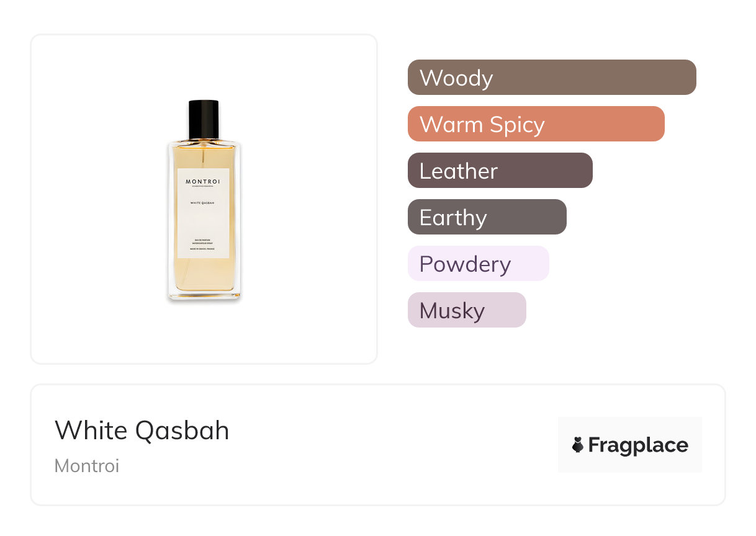756x536 pixels.
Task: Open the Montroi brand link under the title
Action: click(x=87, y=466)
